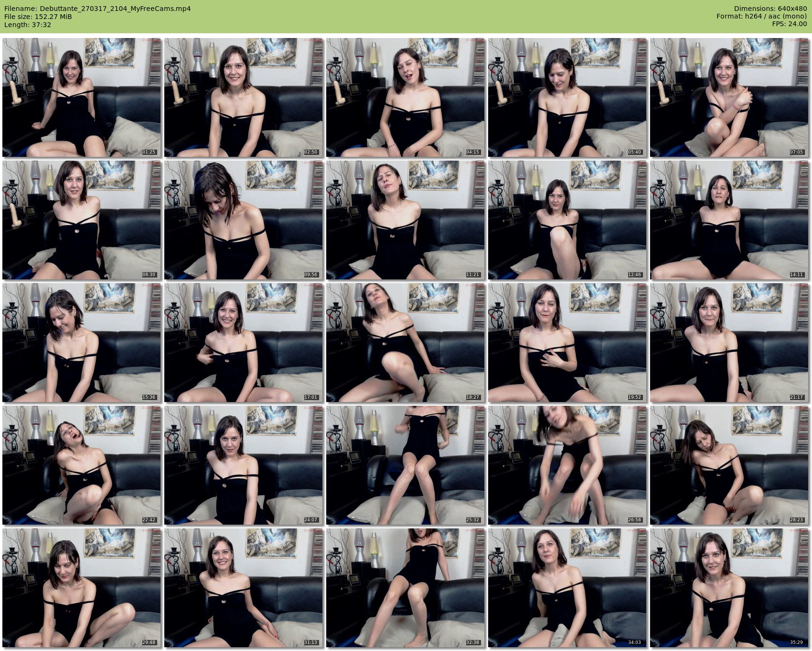Click the thumbnail timestamped 01:25
Viewport: 812px width, 651px height.
pyautogui.click(x=82, y=97)
